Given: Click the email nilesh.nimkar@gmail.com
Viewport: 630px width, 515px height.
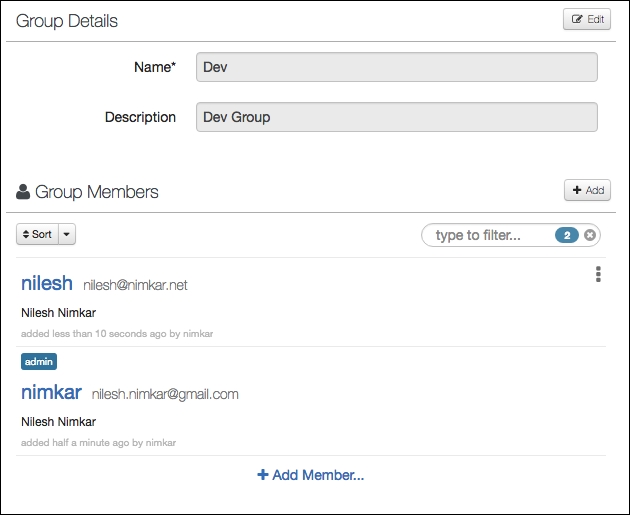Looking at the screenshot, I should click(x=165, y=394).
